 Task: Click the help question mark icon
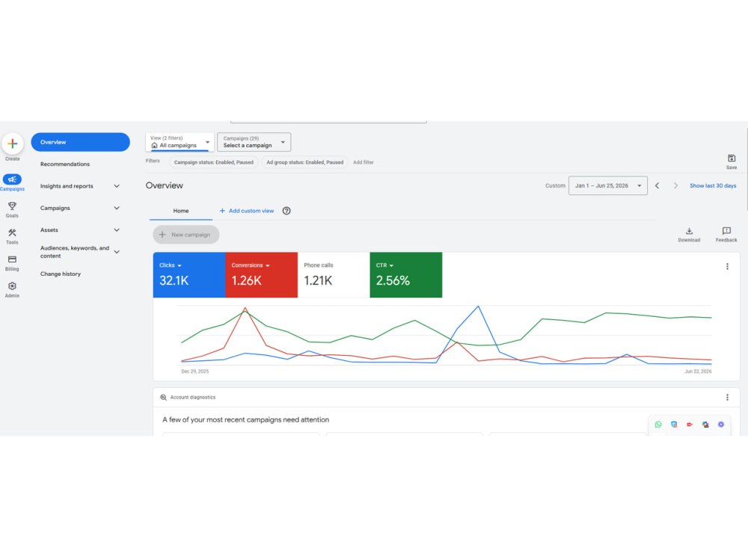click(x=286, y=211)
